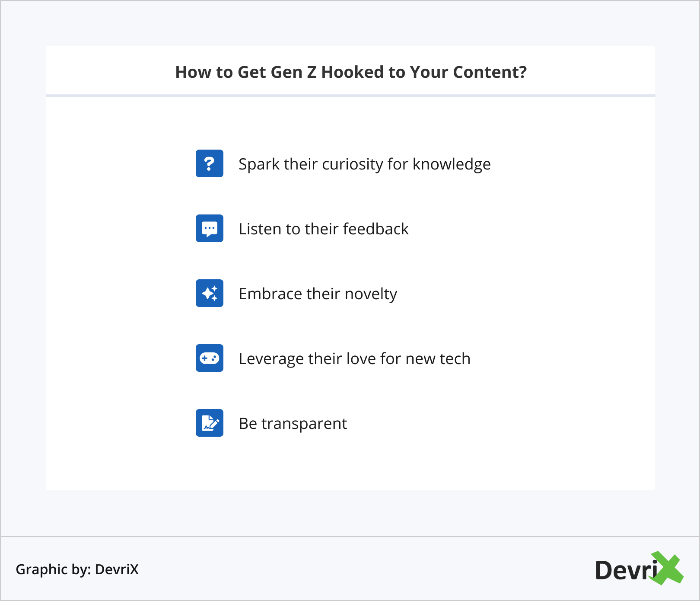Click the heading 'How to Get Gen Z Hooked to Your Content?'
The height and width of the screenshot is (601, 700).
[351, 72]
